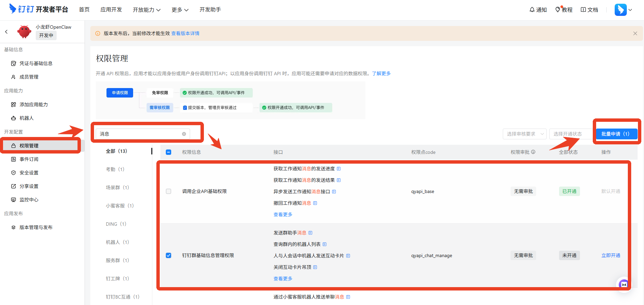Click the 批量申请 (1) button

tap(616, 134)
